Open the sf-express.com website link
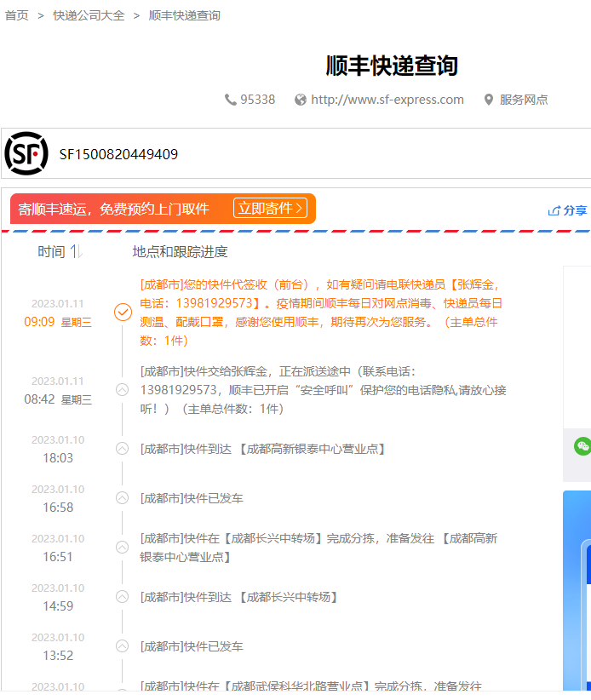Image resolution: width=591 pixels, height=700 pixels. (387, 100)
